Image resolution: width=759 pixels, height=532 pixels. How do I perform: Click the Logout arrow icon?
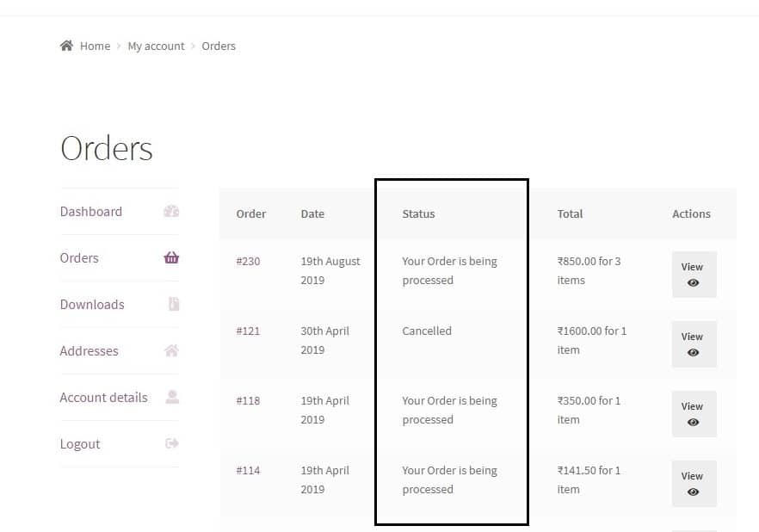click(172, 443)
